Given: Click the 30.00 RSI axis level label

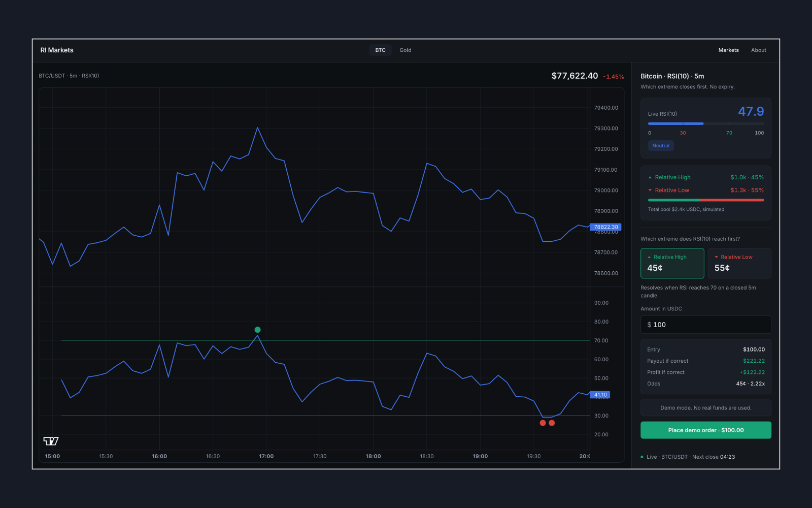Looking at the screenshot, I should tap(601, 416).
